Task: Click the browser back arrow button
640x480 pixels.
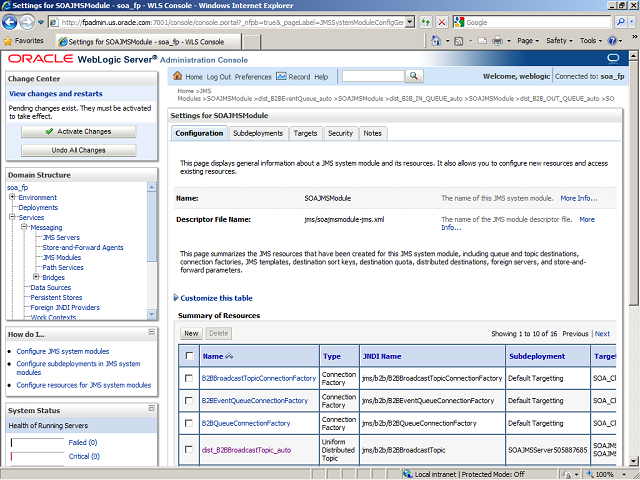Action: click(x=14, y=22)
